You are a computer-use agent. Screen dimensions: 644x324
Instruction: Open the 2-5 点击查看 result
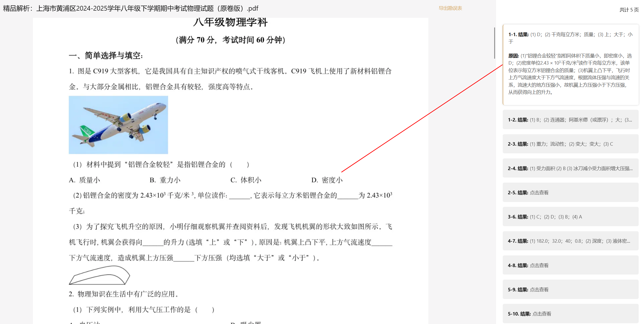click(x=539, y=193)
